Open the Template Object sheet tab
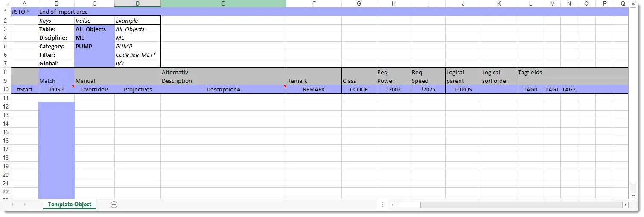 tap(70, 205)
